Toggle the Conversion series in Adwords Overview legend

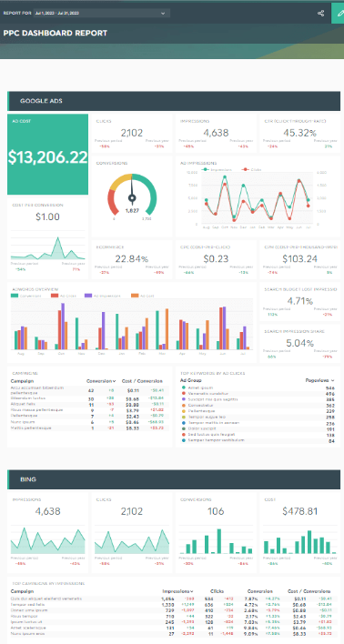pyautogui.click(x=25, y=296)
